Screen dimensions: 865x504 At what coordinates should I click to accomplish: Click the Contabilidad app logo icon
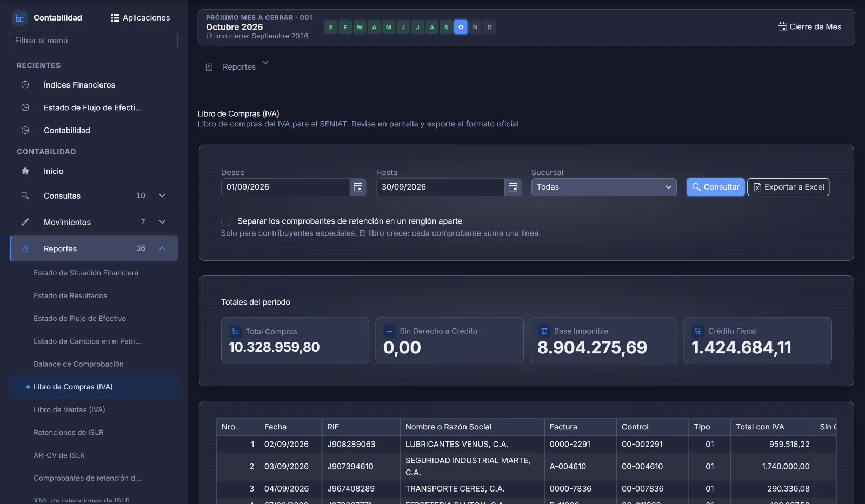click(20, 18)
